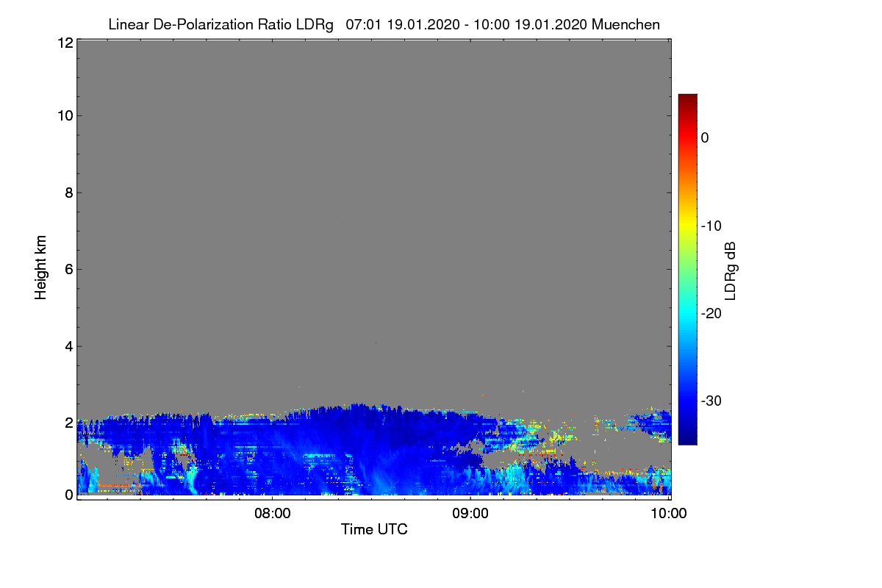Click the height tick label 8

coord(68,193)
